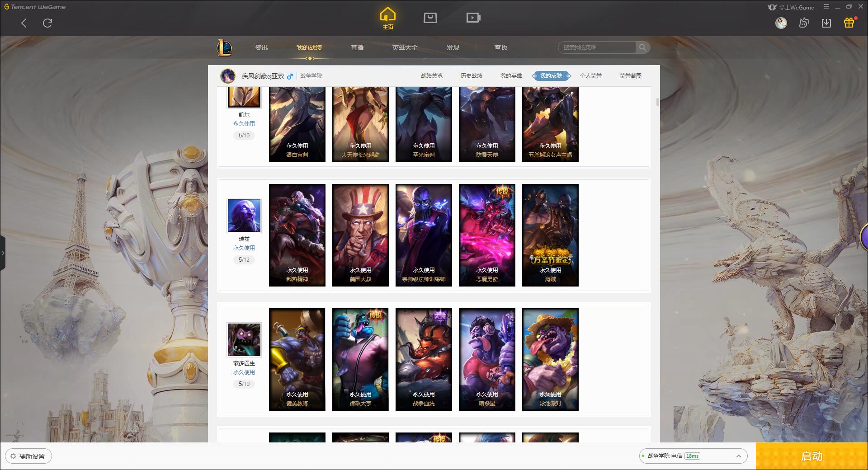Open the 资讯 tab
Screen dimensions: 868x470
pyautogui.click(x=261, y=47)
